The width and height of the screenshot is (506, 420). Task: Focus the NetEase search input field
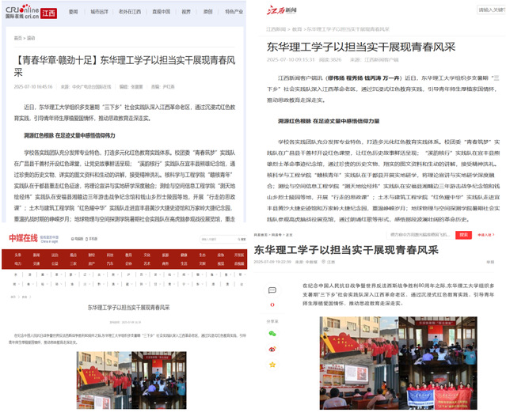420,235
